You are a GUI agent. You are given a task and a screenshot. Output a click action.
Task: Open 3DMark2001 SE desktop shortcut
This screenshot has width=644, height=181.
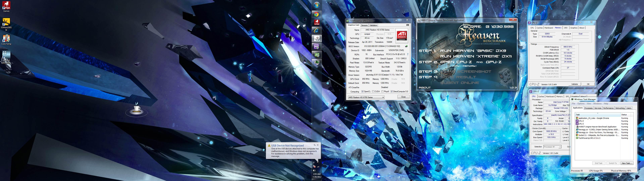click(x=6, y=24)
